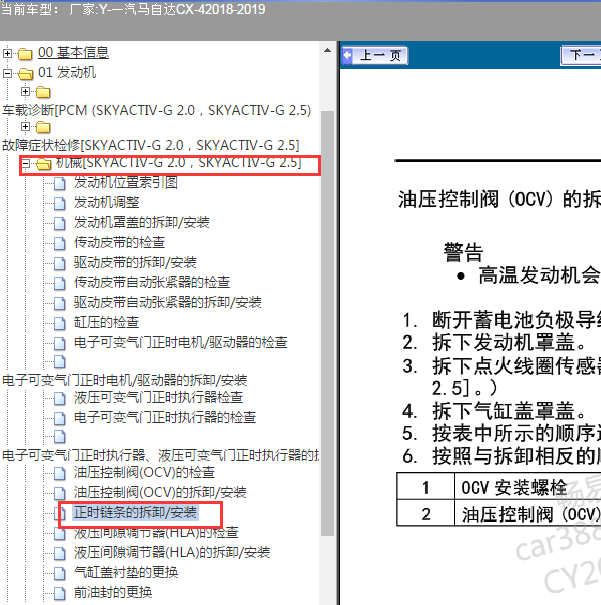This screenshot has width=601, height=605.
Task: Click page icon beside 驱动皮带的拆卸/安装
Action: click(59, 264)
